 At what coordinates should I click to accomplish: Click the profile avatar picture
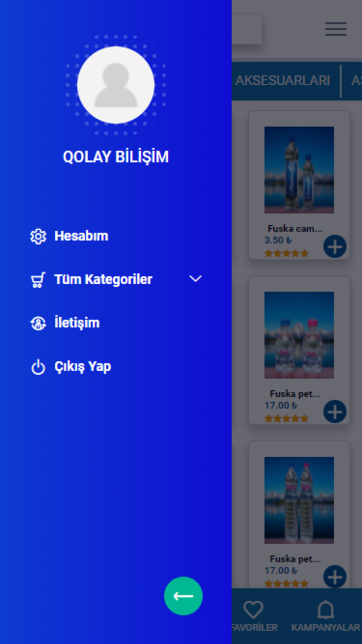click(x=116, y=85)
